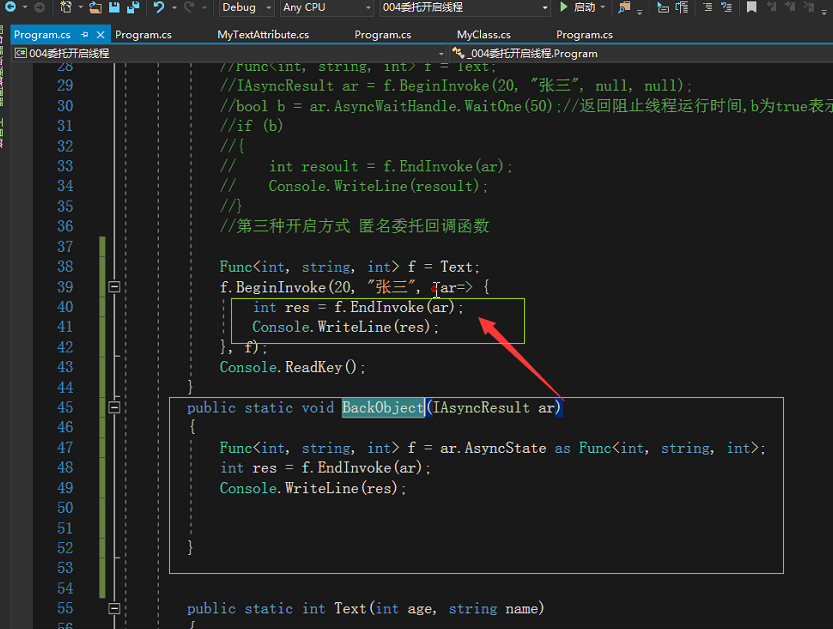Click the Text method name on line 55
Image resolution: width=833 pixels, height=629 pixels.
point(350,608)
